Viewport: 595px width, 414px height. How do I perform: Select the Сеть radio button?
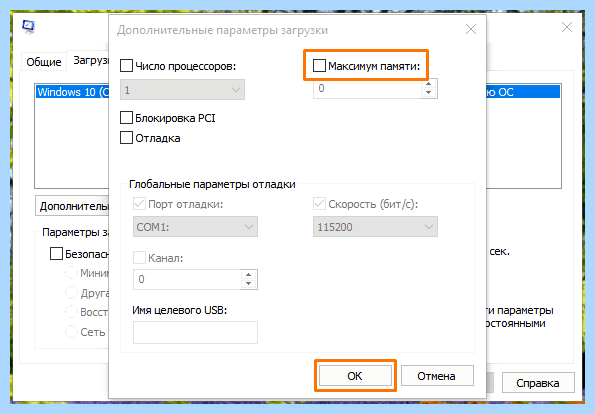[71, 332]
